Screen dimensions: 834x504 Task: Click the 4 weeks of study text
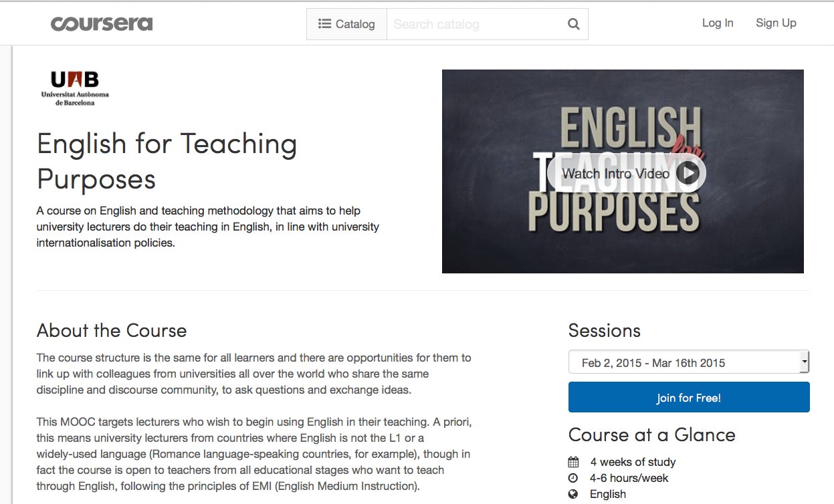(x=633, y=462)
